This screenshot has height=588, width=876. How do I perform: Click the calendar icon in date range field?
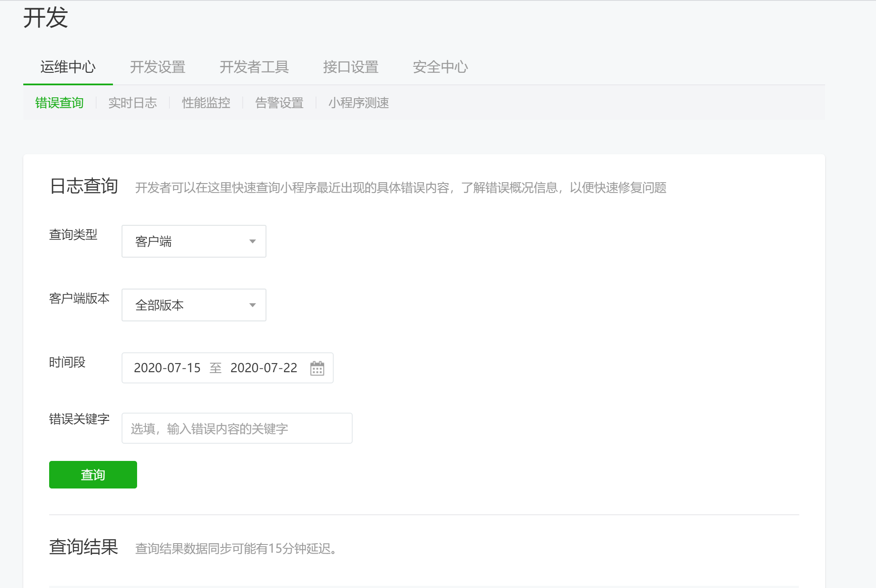point(317,368)
